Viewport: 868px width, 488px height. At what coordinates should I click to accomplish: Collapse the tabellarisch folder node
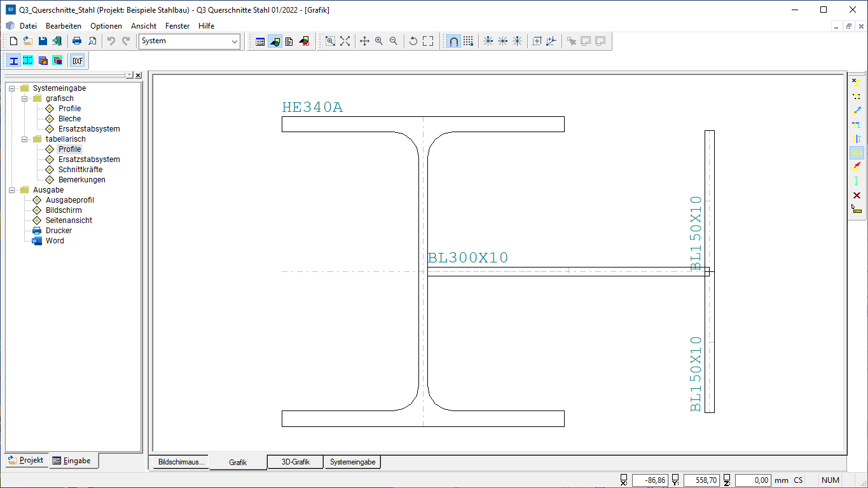[x=24, y=139]
